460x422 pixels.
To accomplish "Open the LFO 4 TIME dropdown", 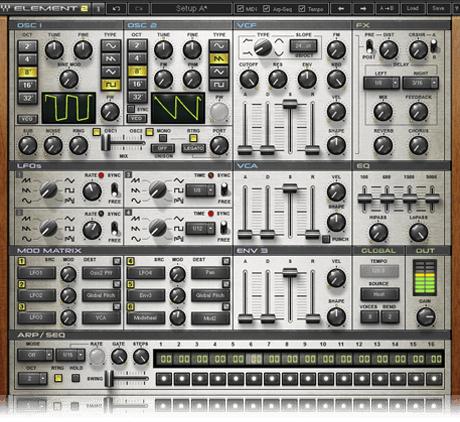I will point(200,229).
